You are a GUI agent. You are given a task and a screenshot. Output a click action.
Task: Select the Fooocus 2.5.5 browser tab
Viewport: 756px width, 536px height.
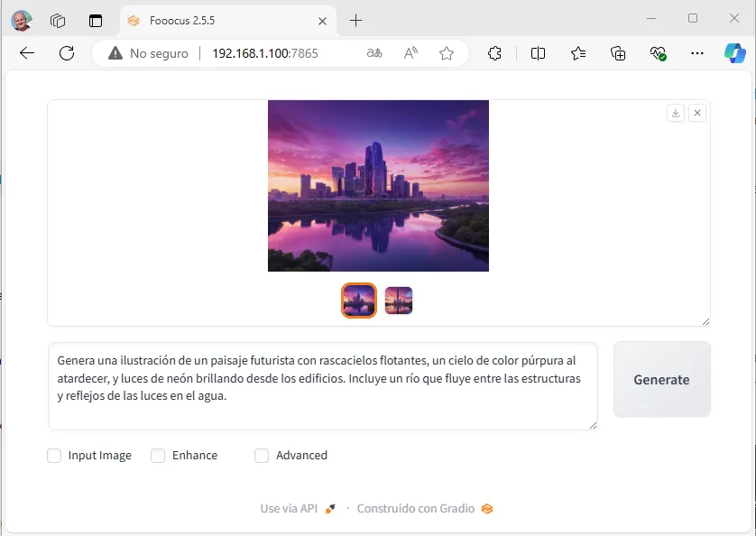217,20
